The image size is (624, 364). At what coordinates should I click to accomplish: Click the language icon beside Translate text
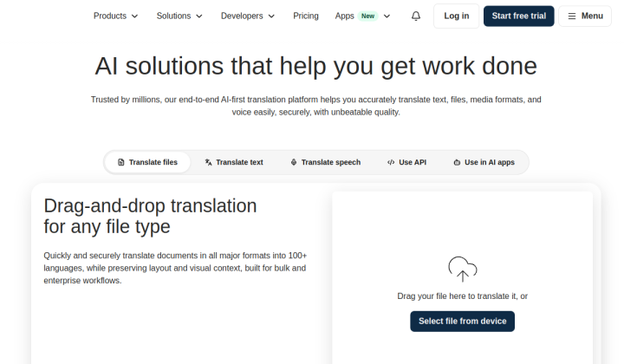pyautogui.click(x=208, y=162)
